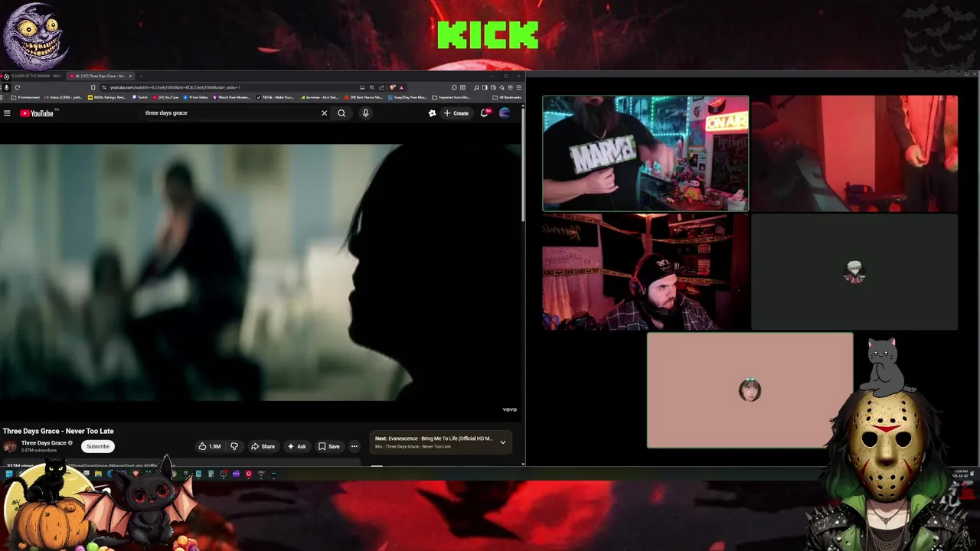Open 200 Best Horror Movies bookmark
The image size is (980, 551).
pyautogui.click(x=364, y=97)
